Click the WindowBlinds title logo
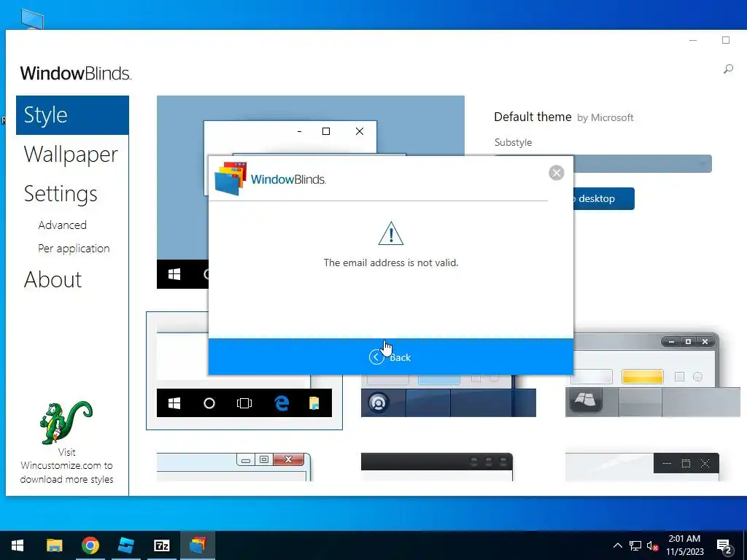This screenshot has height=560, width=747. tap(76, 74)
